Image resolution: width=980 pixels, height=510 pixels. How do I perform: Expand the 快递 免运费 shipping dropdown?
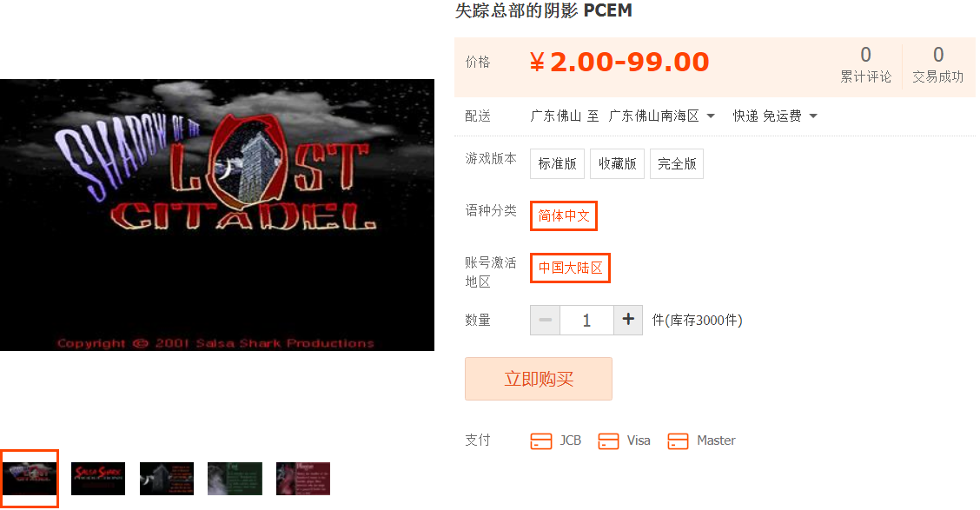(x=775, y=116)
